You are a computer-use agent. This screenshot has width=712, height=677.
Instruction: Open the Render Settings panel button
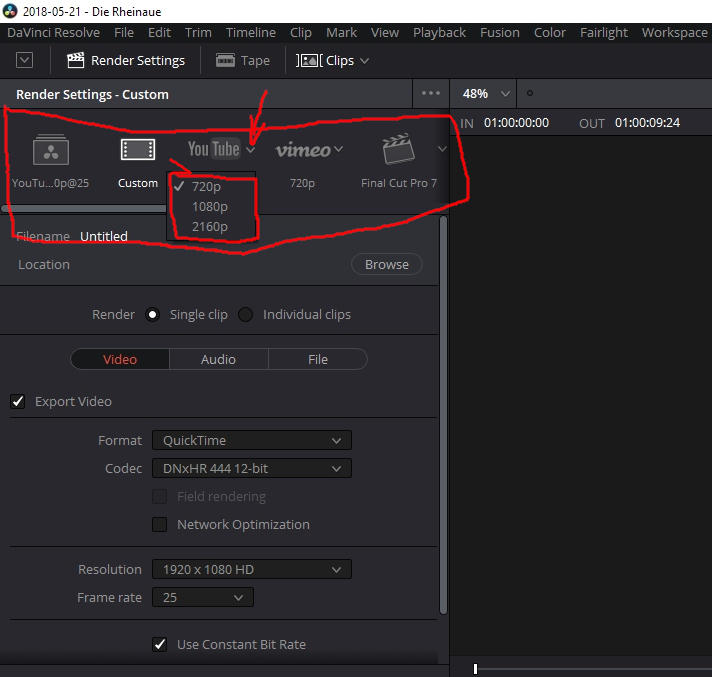[x=126, y=60]
